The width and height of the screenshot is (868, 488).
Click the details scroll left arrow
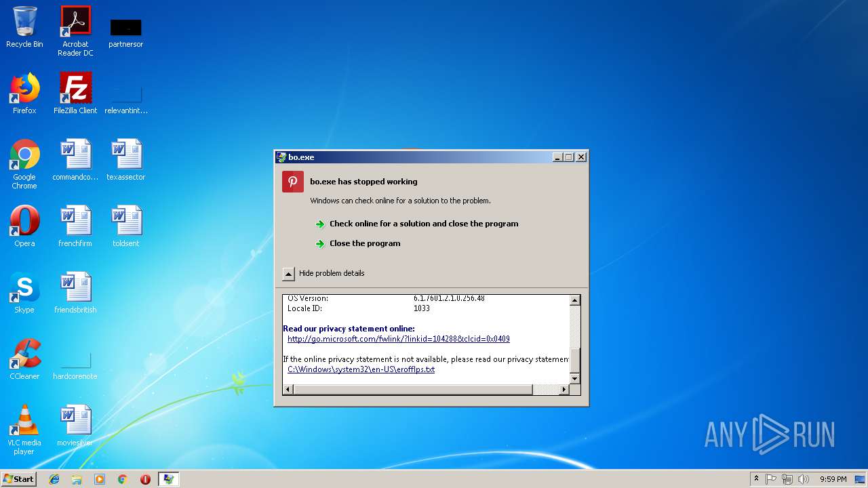pyautogui.click(x=288, y=390)
